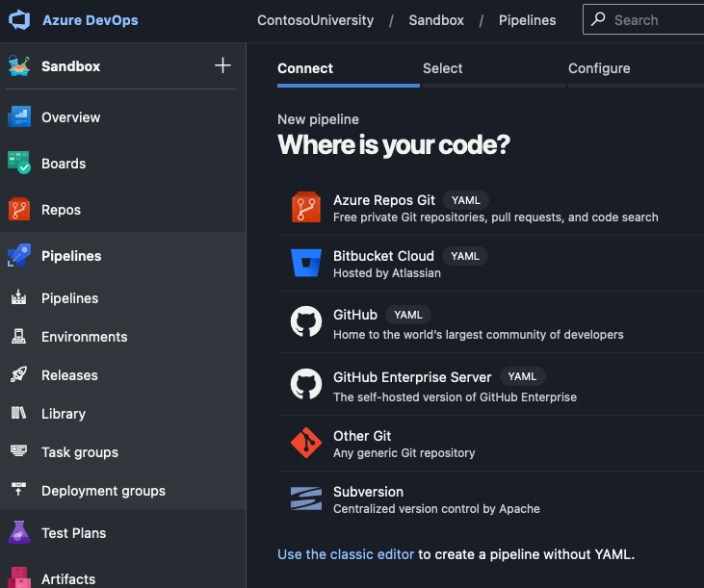Open the Library menu item

point(64,414)
